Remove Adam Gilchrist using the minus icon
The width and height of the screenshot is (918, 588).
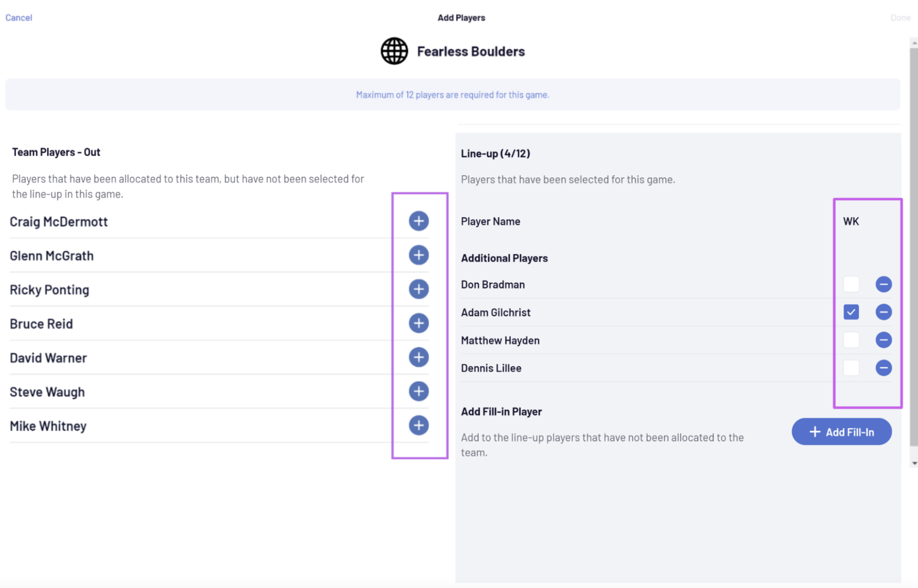click(884, 312)
